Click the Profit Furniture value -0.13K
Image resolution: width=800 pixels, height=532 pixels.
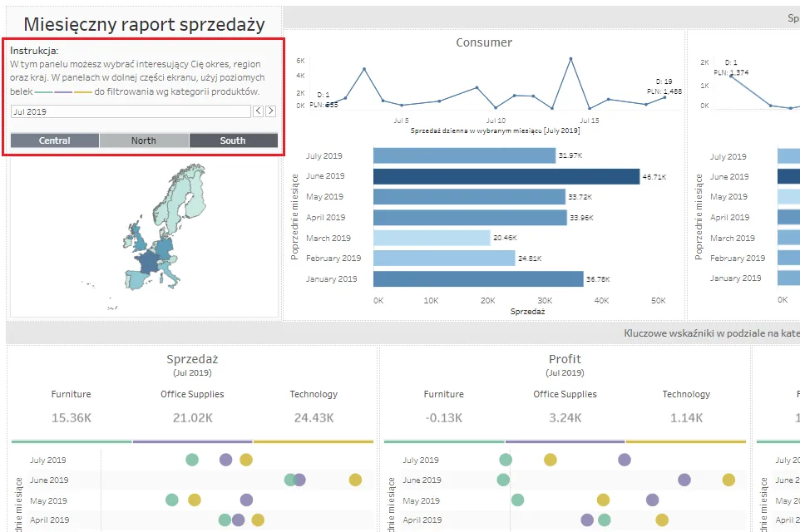tap(444, 418)
